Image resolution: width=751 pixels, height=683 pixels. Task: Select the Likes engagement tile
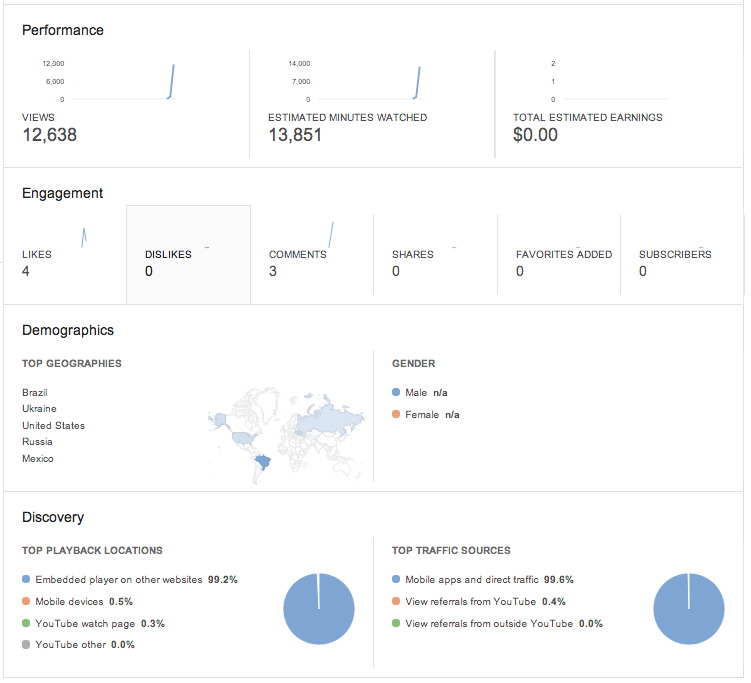(65, 255)
